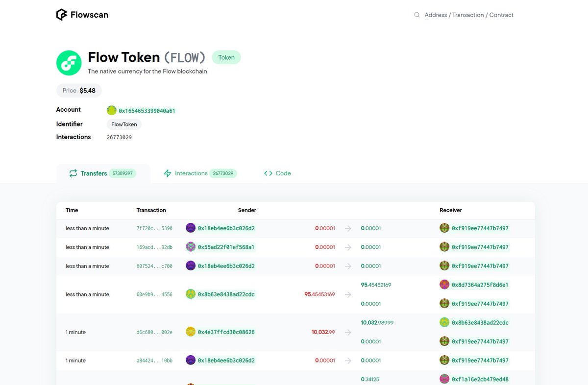Click the Interactions lightning bolt icon
The width and height of the screenshot is (588, 385).
168,173
